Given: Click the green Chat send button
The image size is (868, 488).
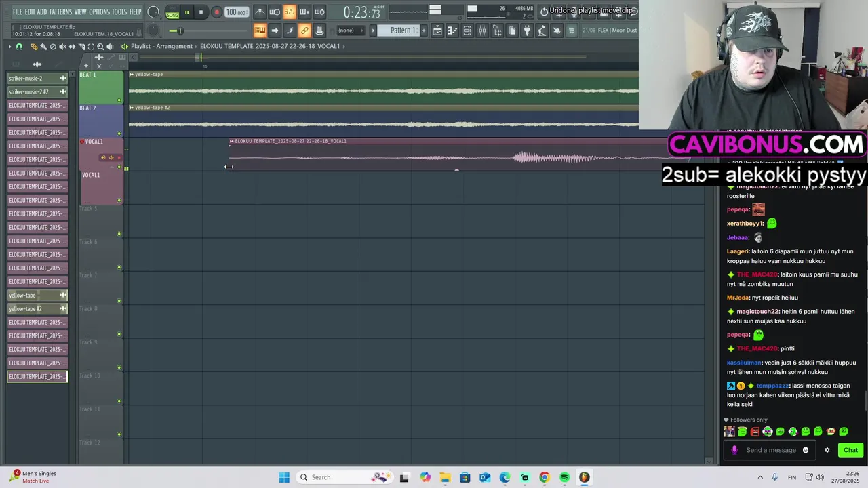Looking at the screenshot, I should click(850, 450).
